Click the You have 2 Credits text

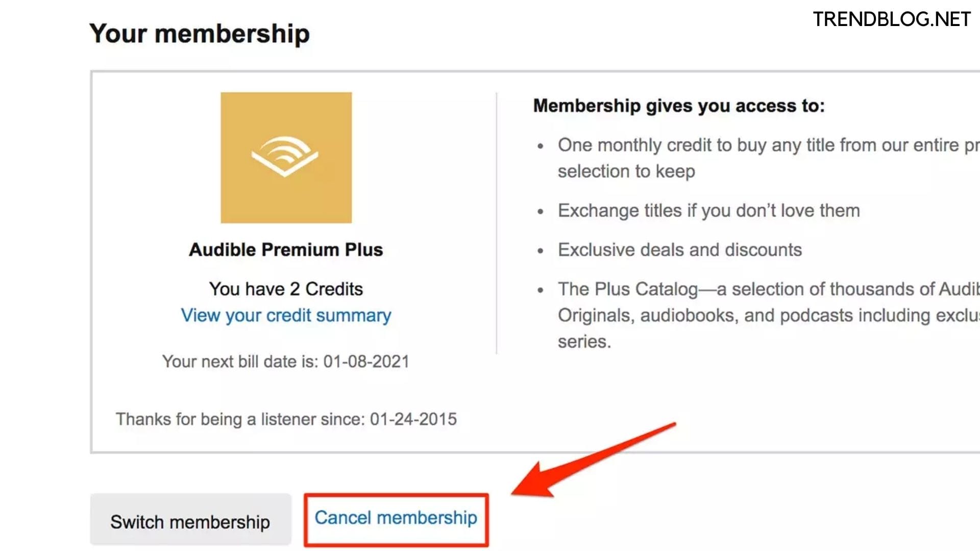coord(286,289)
